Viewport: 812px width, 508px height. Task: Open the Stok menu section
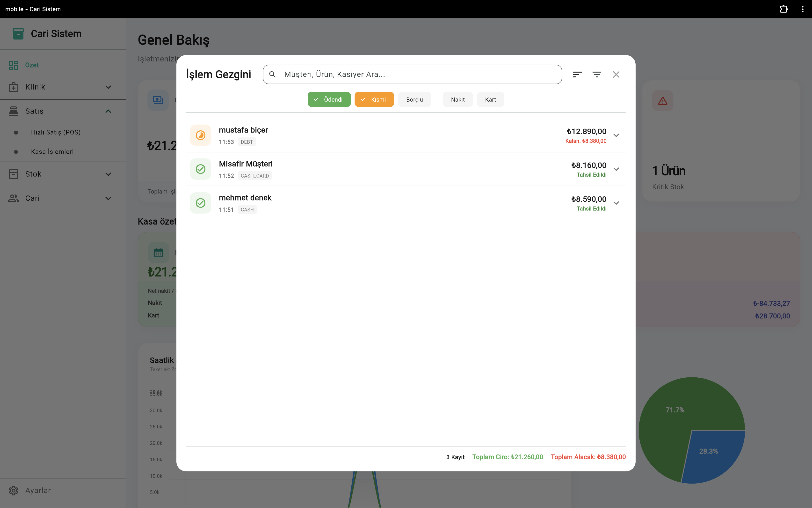pos(63,174)
